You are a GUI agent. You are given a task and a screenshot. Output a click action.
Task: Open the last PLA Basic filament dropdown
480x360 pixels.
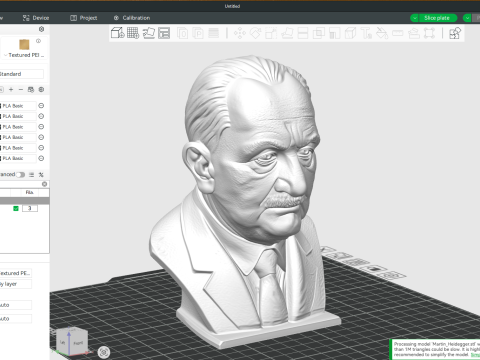click(18, 158)
